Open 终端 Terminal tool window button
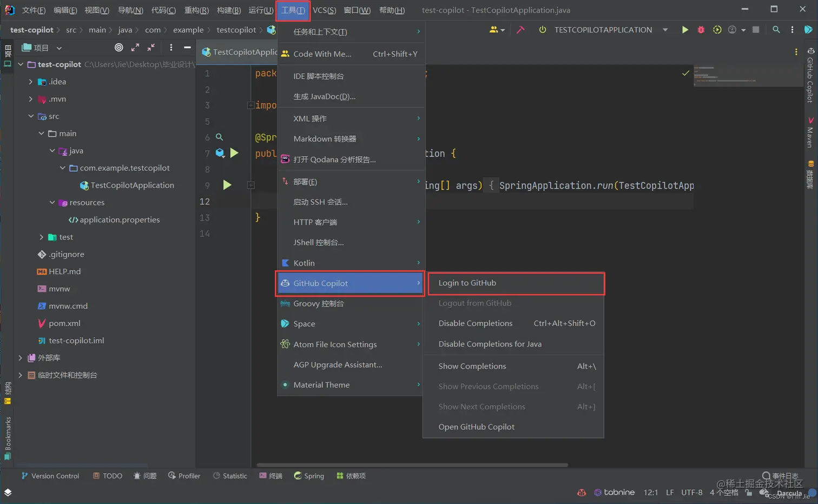Image resolution: width=818 pixels, height=504 pixels. [271, 476]
